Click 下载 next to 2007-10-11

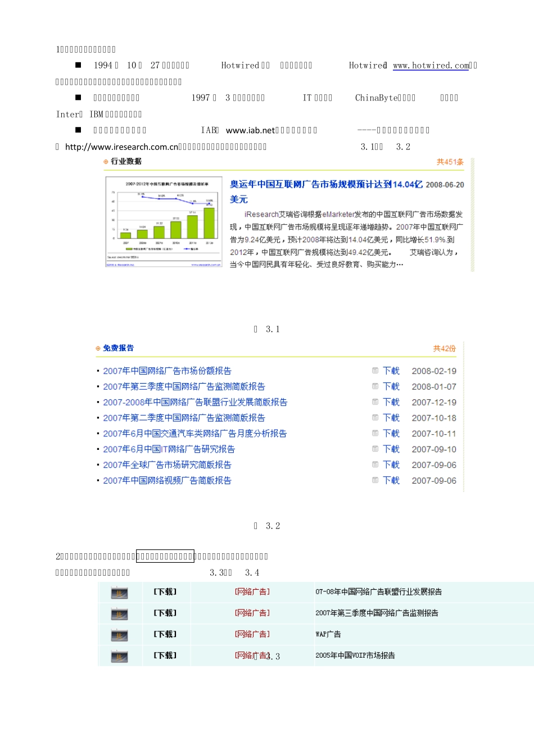point(391,434)
